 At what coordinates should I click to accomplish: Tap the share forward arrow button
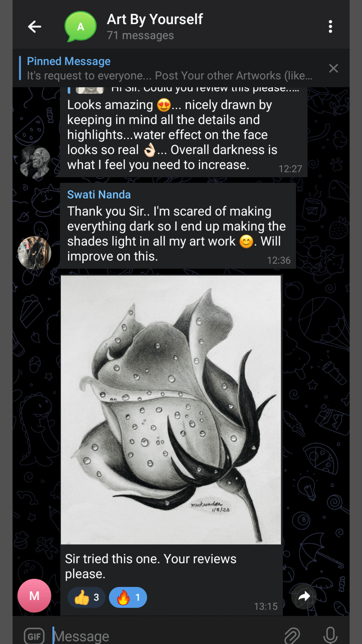[x=304, y=596]
